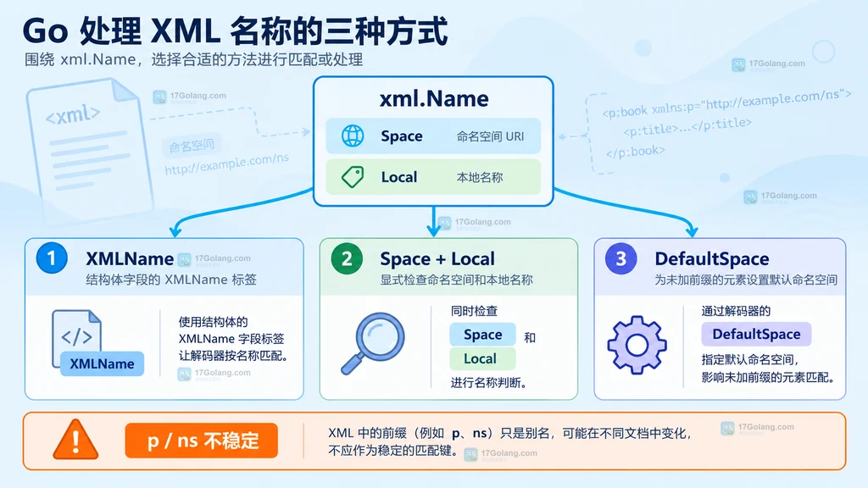This screenshot has width=868, height=488.
Task: Click the orange warning triangle icon
Action: point(75,440)
